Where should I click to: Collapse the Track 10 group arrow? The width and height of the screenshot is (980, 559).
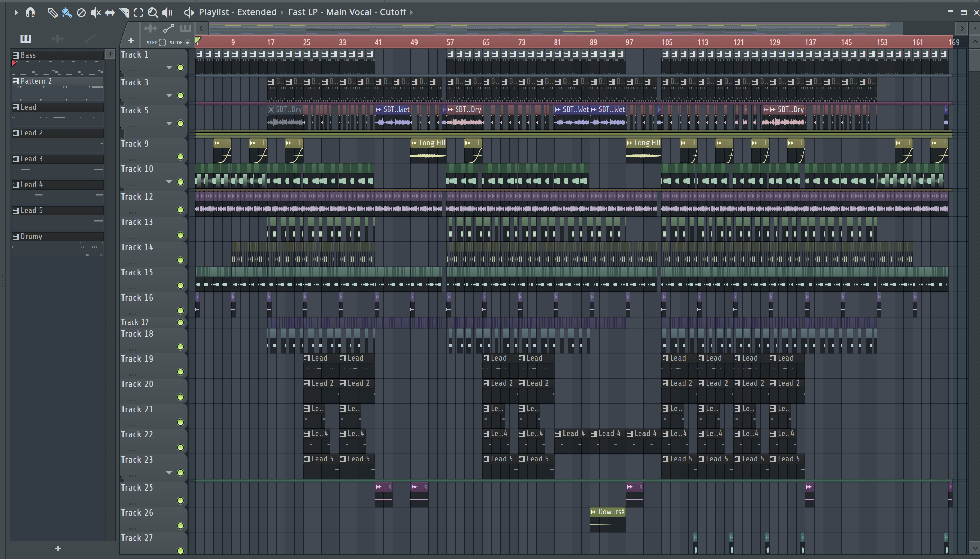(x=169, y=182)
